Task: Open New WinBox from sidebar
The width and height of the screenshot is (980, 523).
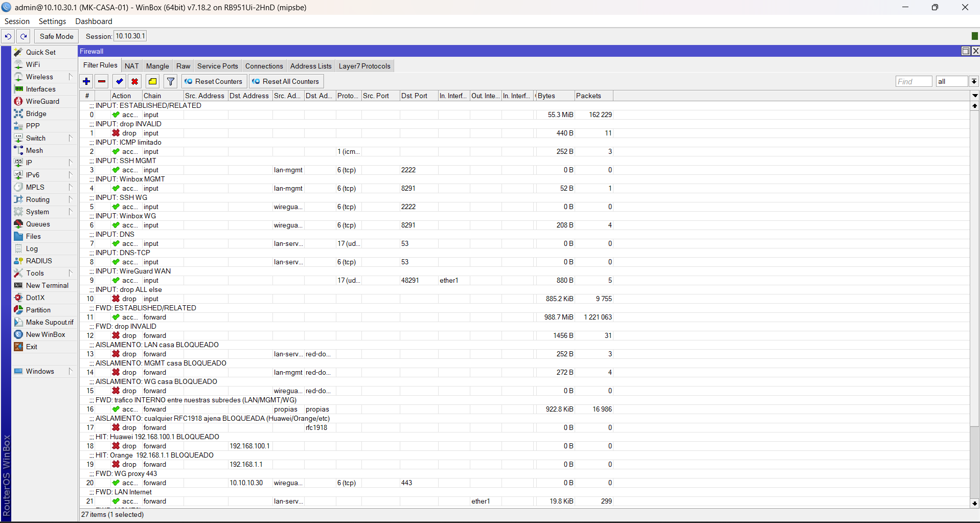Action: click(x=45, y=334)
